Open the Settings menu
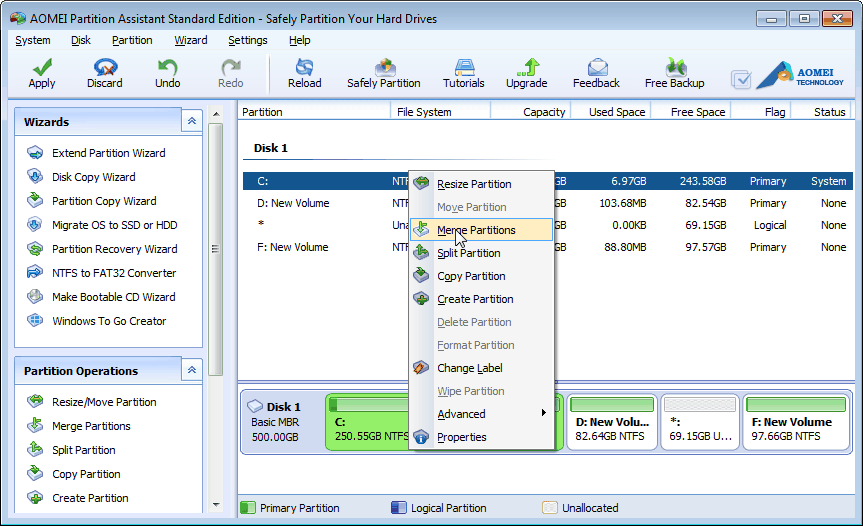The image size is (863, 526). (x=248, y=40)
